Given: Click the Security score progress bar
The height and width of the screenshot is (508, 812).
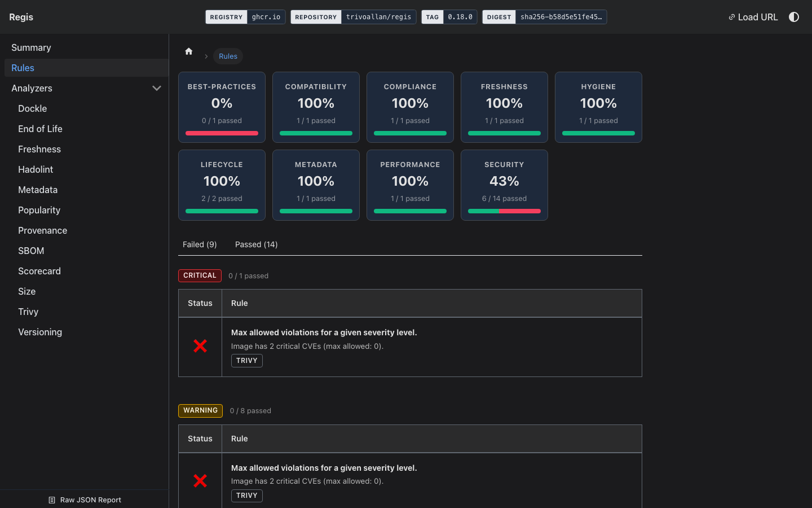Looking at the screenshot, I should tap(504, 211).
